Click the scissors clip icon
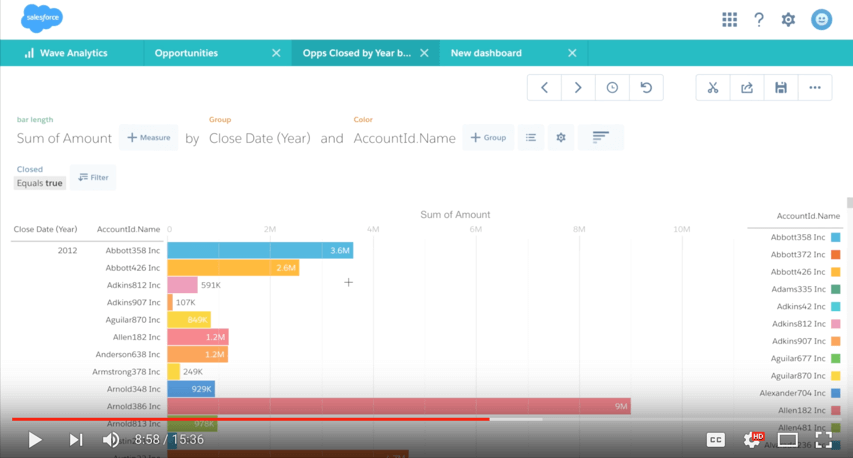This screenshot has height=458, width=853. click(x=713, y=88)
